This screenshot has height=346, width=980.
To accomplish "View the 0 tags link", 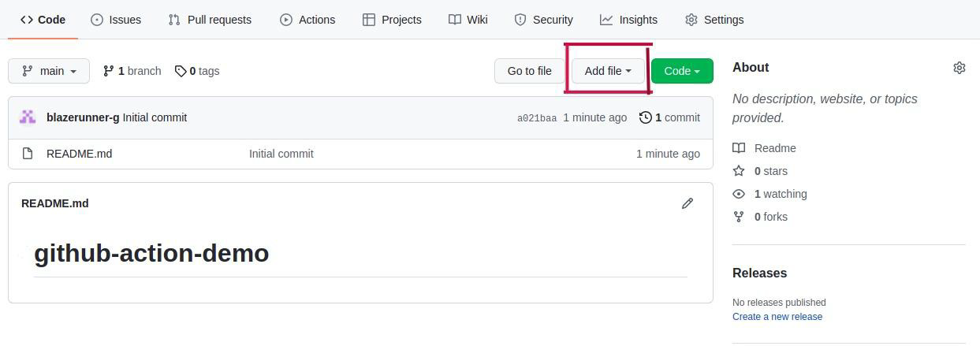I will pyautogui.click(x=197, y=71).
